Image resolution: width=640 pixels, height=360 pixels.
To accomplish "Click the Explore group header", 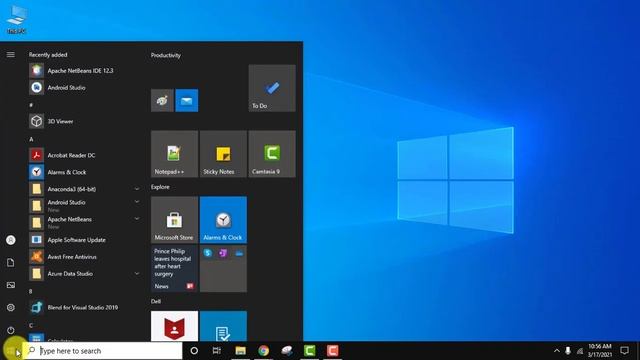I will click(160, 187).
